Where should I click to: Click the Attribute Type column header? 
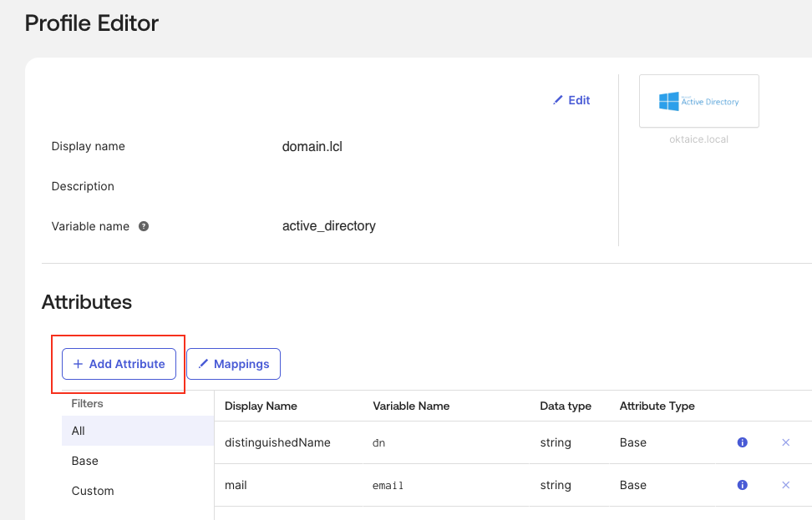[657, 406]
